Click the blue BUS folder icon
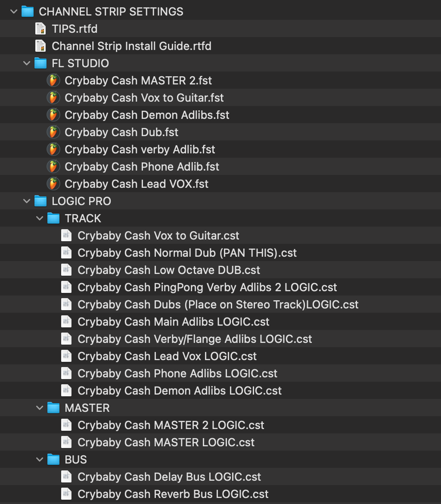 [53, 460]
